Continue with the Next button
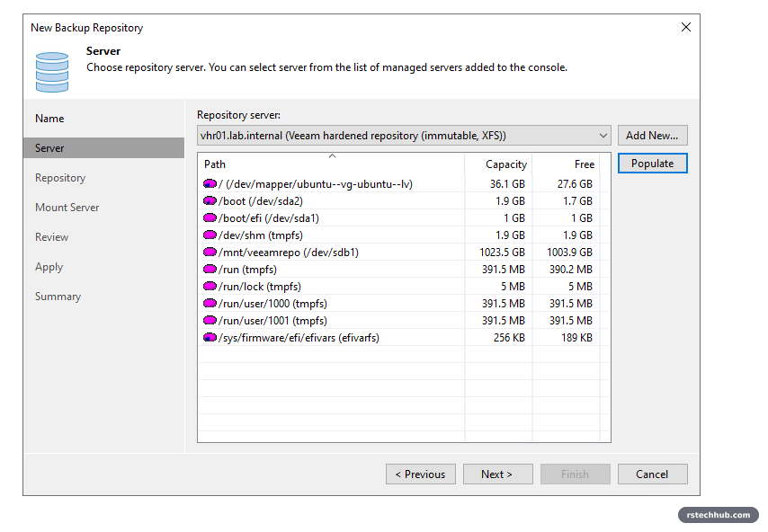Image resolution: width=768 pixels, height=532 pixels. pos(497,474)
